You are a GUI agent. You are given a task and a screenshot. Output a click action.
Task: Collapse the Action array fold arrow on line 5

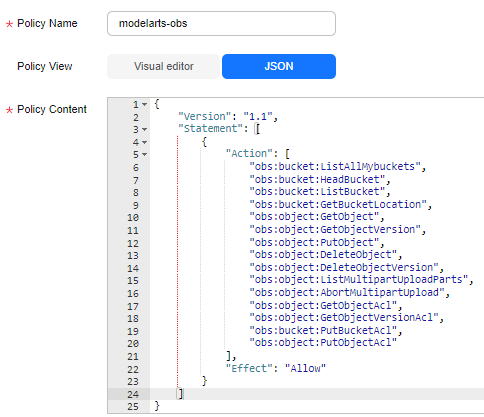144,155
